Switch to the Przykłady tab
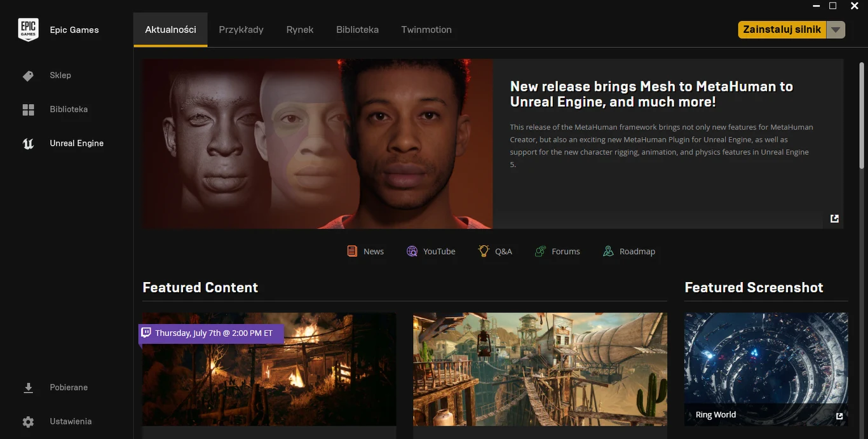The height and width of the screenshot is (439, 868). tap(241, 30)
